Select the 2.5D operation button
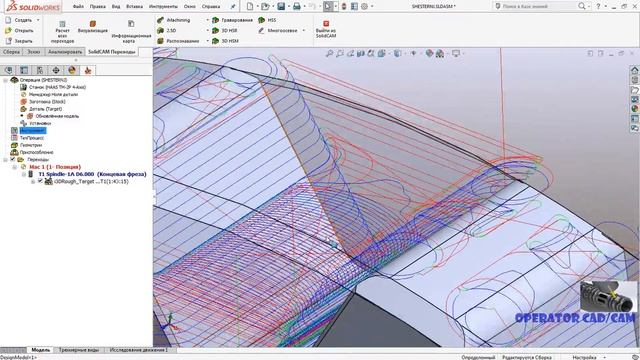The image size is (640, 360). (x=167, y=31)
